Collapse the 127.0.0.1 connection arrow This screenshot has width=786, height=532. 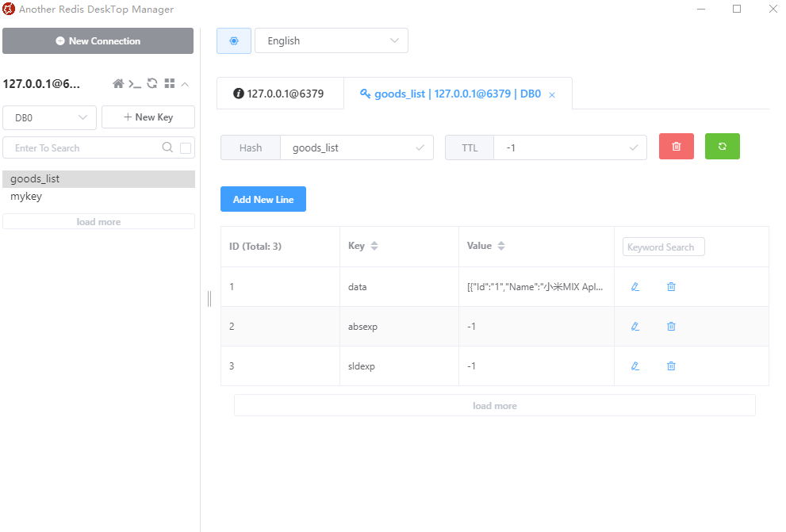point(185,84)
